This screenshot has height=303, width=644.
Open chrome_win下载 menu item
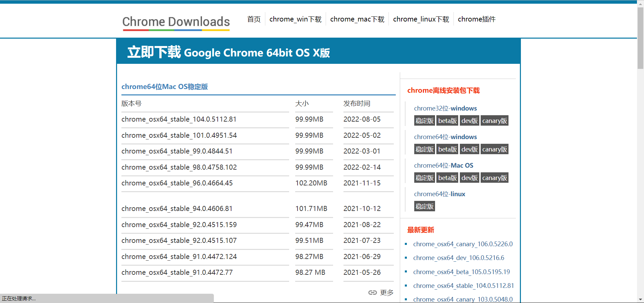[296, 19]
